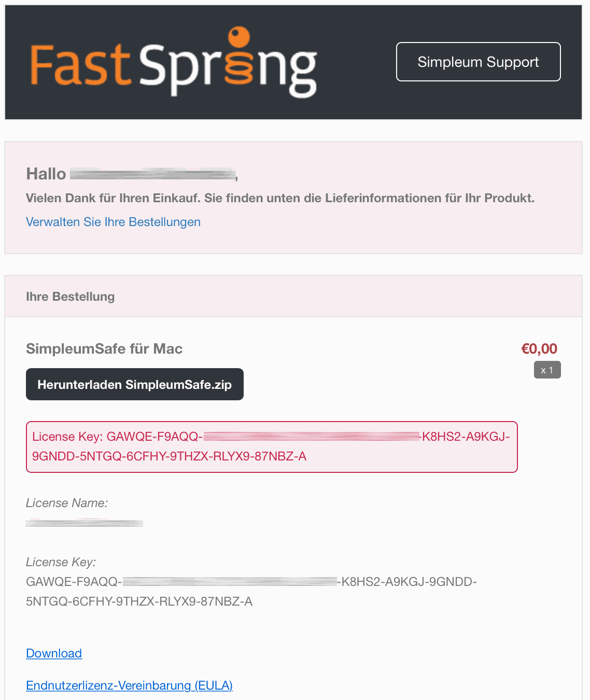
Task: Click the 'Ihre Bestellung' section header
Action: tap(71, 297)
